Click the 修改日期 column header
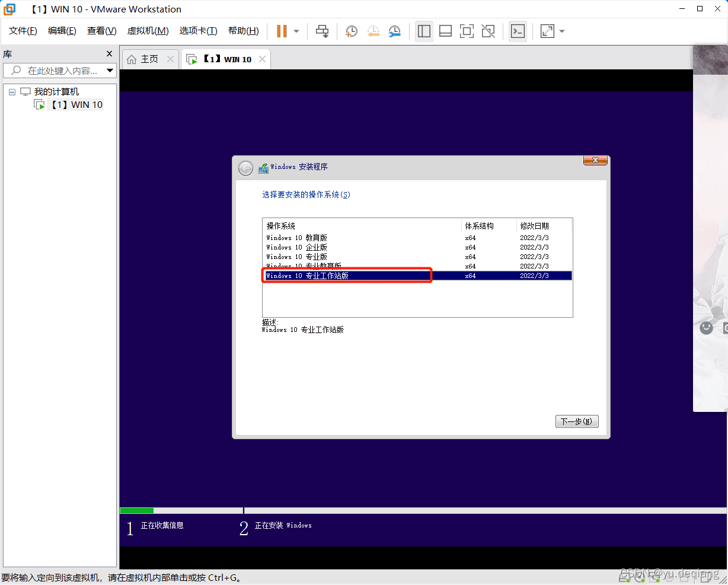Image resolution: width=728 pixels, height=585 pixels. [544, 226]
